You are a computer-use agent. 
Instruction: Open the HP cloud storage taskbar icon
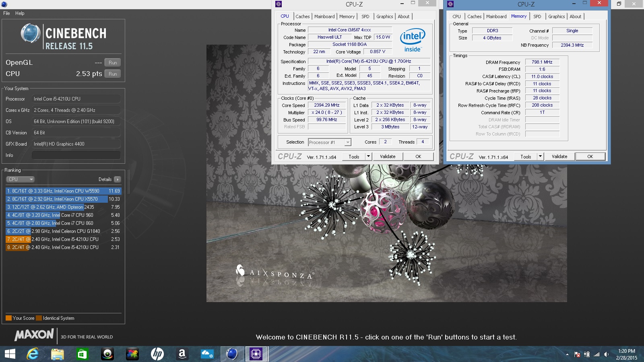pos(207,354)
